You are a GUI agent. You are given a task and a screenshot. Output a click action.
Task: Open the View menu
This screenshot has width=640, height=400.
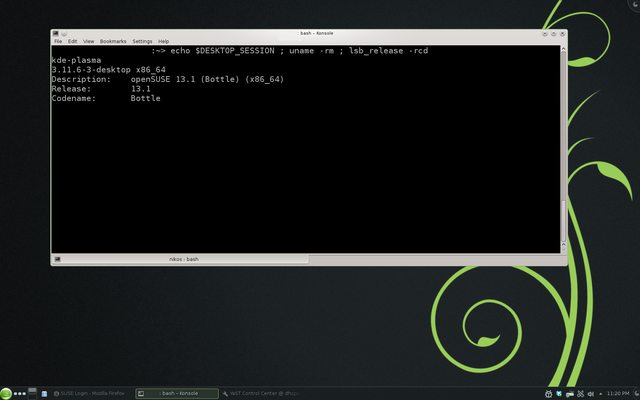click(x=88, y=41)
